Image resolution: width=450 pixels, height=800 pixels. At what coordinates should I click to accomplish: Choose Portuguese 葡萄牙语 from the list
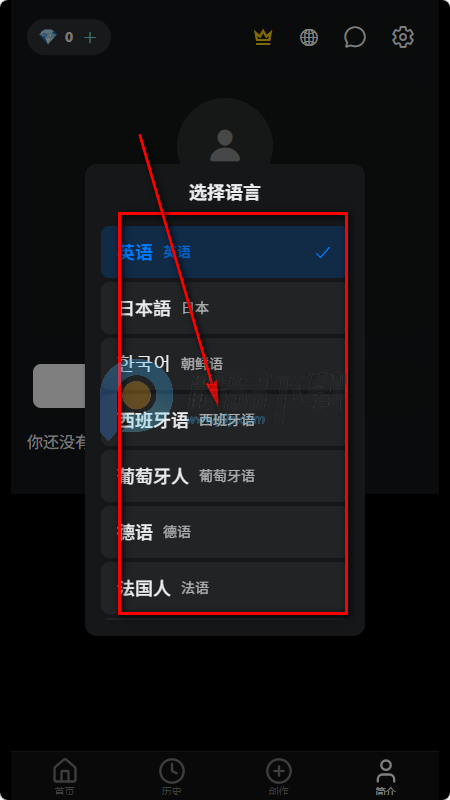[x=224, y=476]
